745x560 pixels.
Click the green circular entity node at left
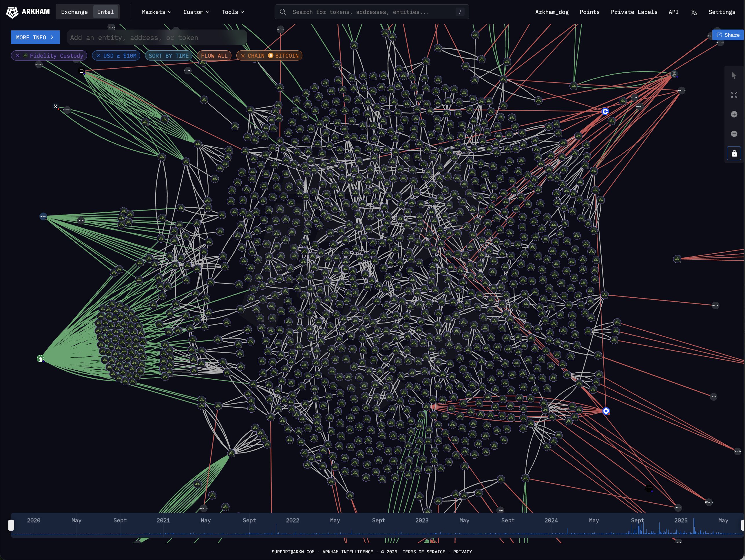[x=41, y=359]
